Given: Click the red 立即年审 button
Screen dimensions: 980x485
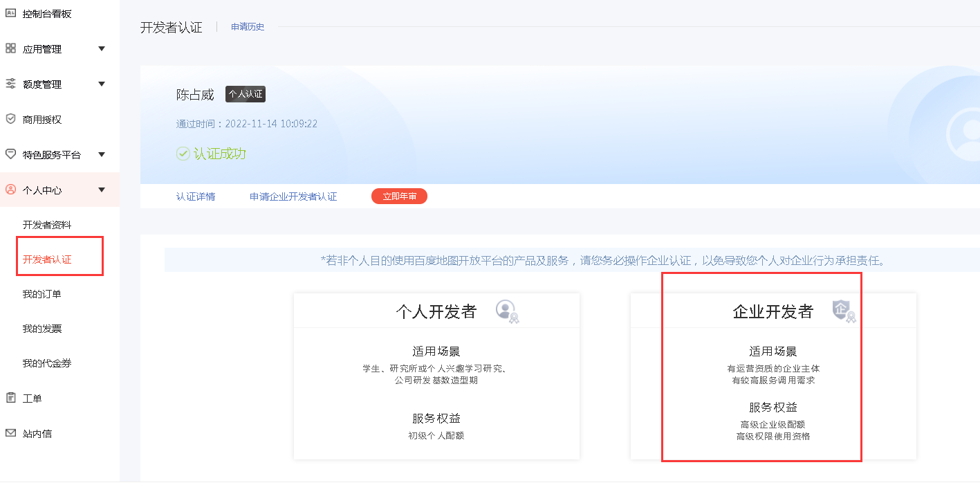Looking at the screenshot, I should 399,196.
